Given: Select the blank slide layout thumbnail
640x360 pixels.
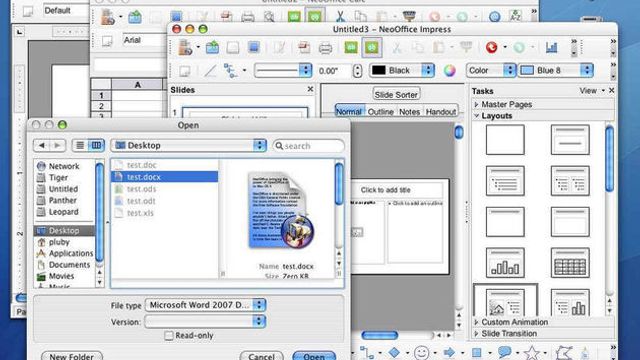Looking at the screenshot, I should (505, 140).
